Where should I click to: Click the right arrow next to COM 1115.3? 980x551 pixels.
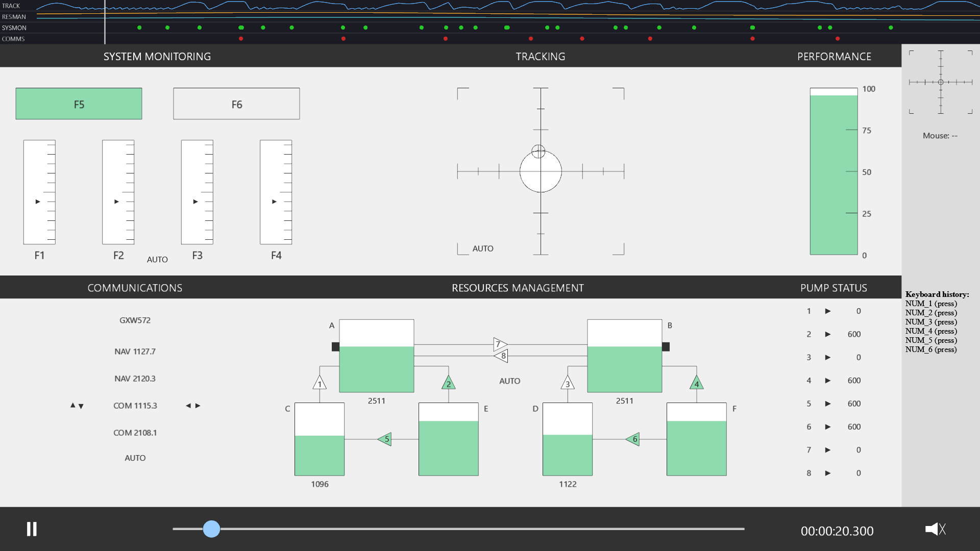[x=198, y=406]
